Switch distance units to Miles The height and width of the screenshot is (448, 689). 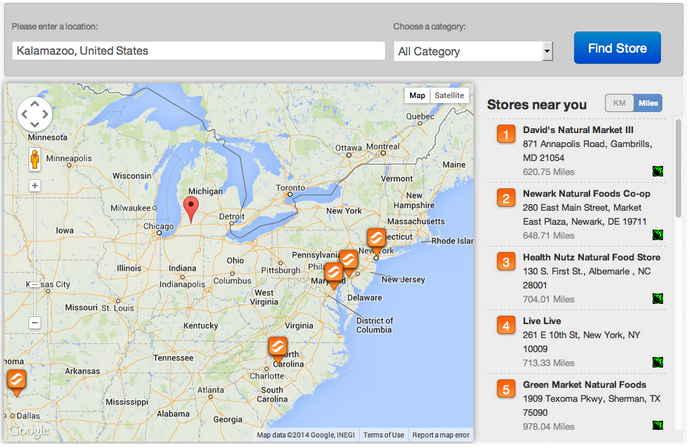click(648, 103)
